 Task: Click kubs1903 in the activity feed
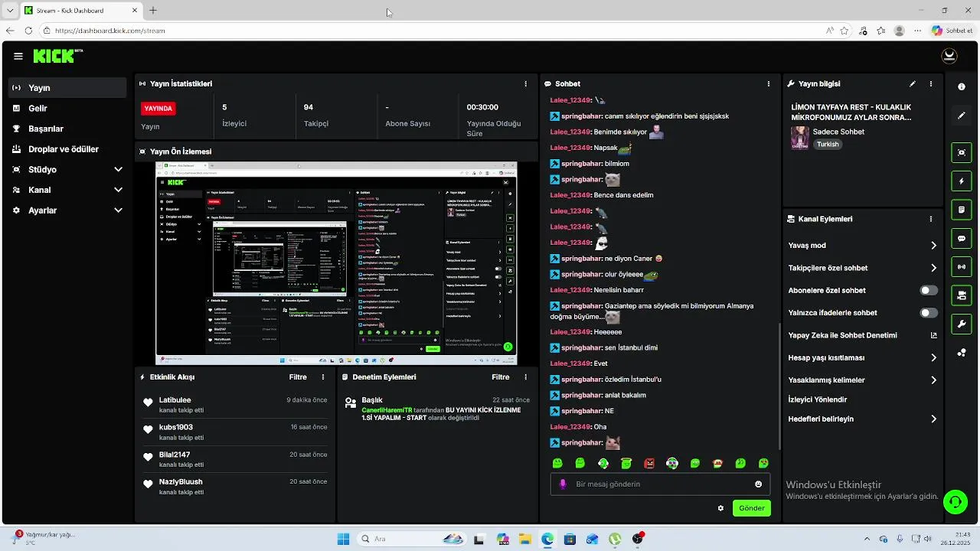176,427
